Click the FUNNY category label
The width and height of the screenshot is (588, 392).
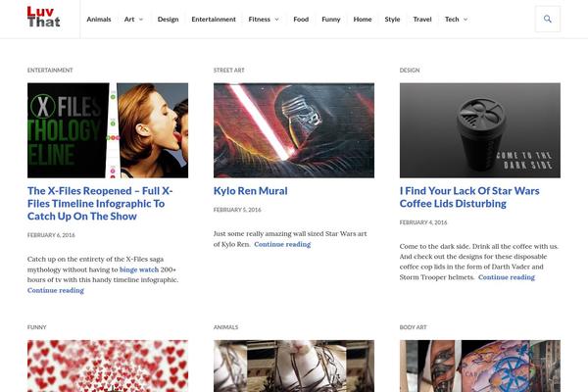tap(37, 327)
